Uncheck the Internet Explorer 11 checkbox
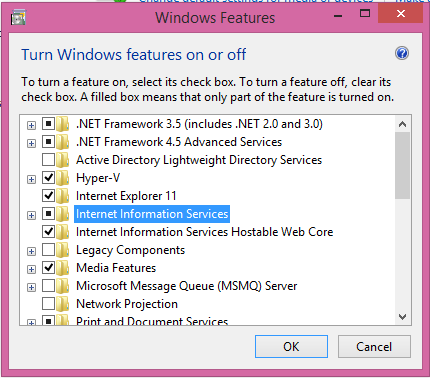This screenshot has width=430, height=378. (x=48, y=196)
